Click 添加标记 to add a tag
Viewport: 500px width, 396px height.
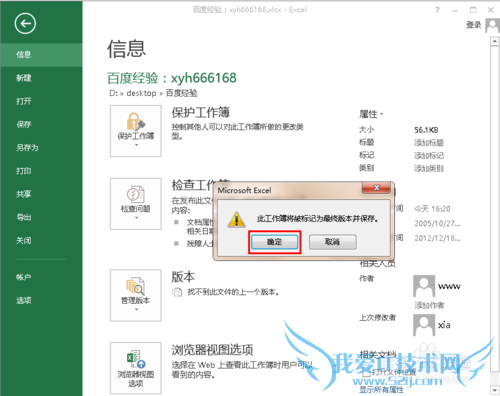(x=429, y=156)
